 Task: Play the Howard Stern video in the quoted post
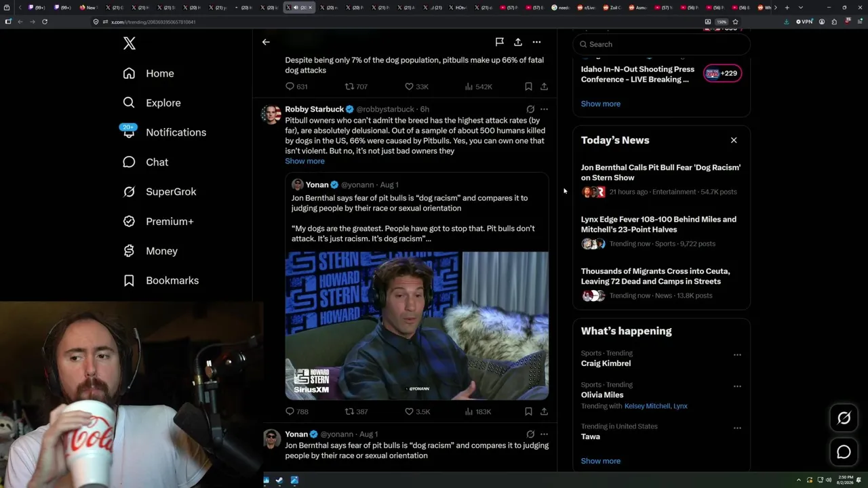click(416, 326)
